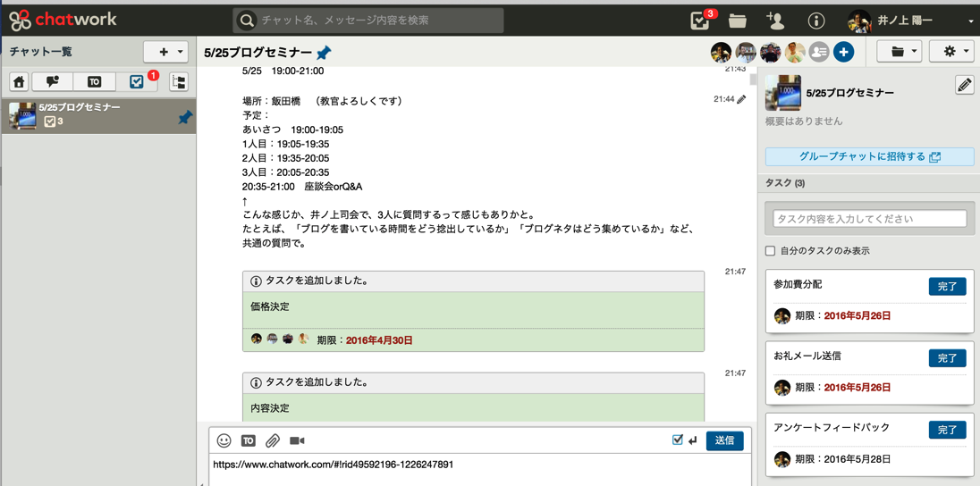Expand the settings gear dropdown
Screen dimensions: 980x486
954,53
